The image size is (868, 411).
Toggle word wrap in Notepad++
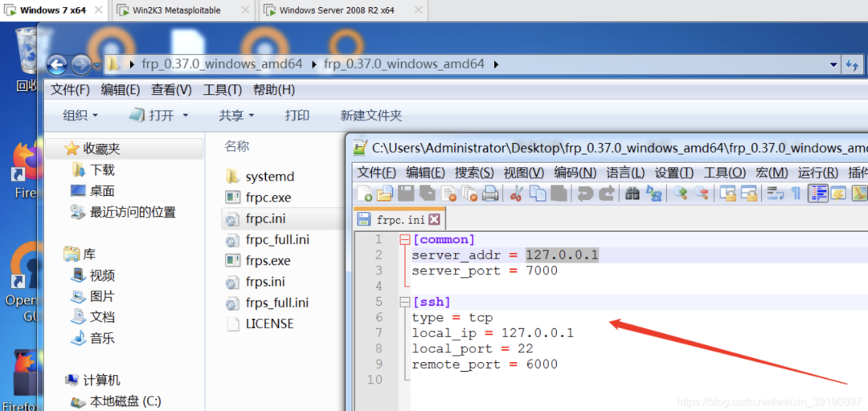point(776,193)
